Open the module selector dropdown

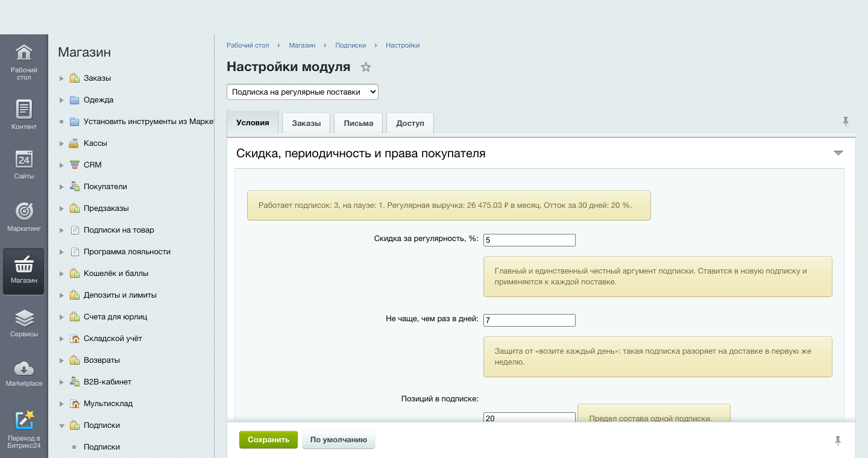pyautogui.click(x=303, y=92)
